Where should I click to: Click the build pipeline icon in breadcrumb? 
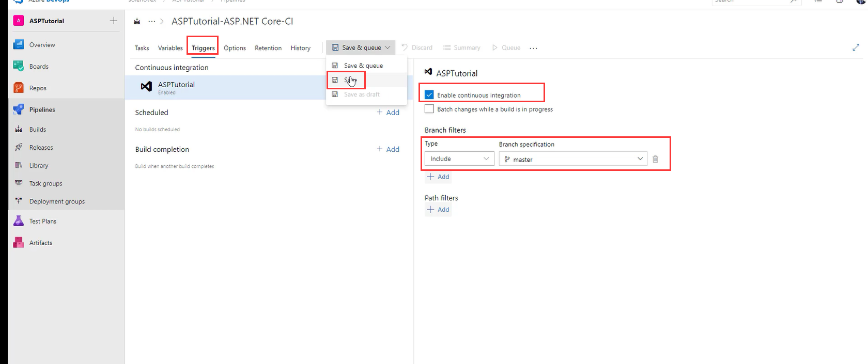point(137,21)
